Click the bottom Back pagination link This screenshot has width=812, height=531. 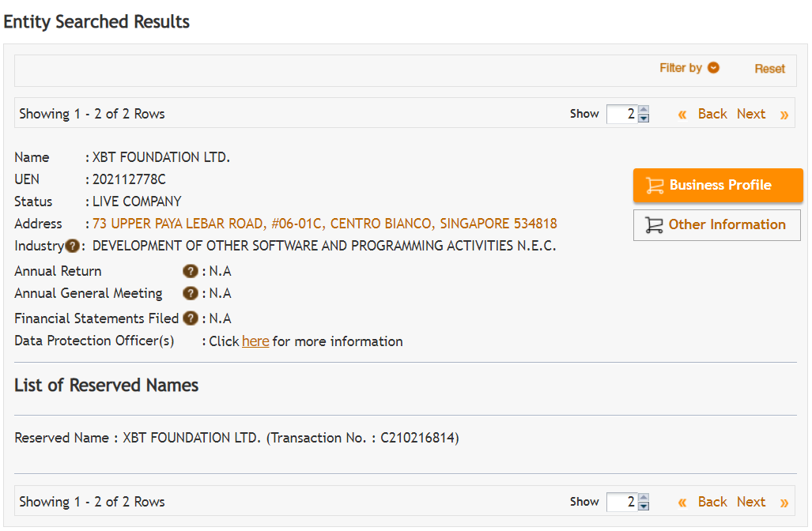pos(712,502)
